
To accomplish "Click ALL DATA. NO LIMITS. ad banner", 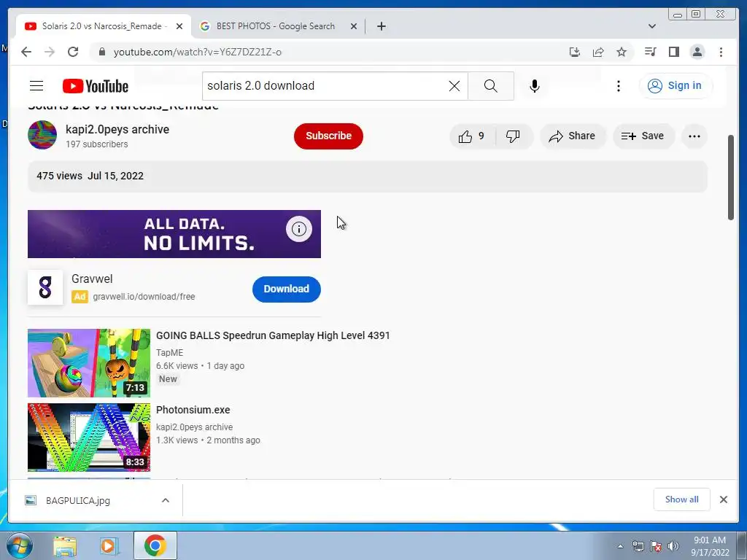I will pyautogui.click(x=174, y=234).
